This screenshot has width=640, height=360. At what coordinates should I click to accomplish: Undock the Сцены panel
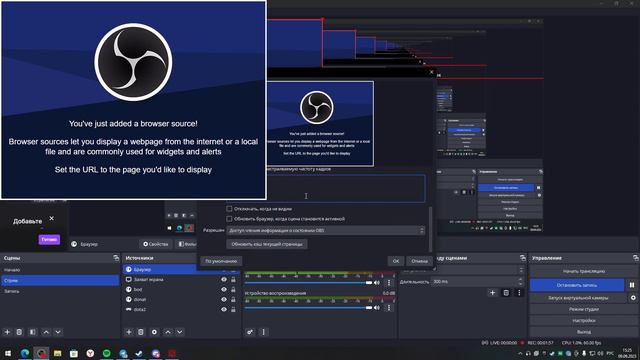tap(116, 258)
